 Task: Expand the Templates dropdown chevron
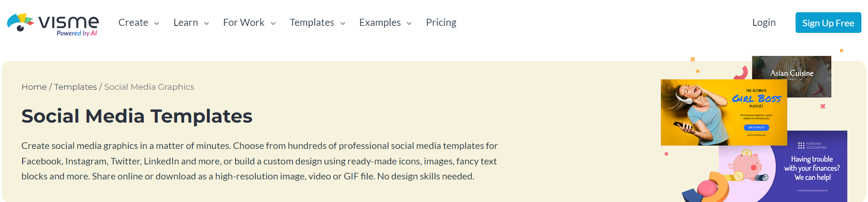[343, 23]
